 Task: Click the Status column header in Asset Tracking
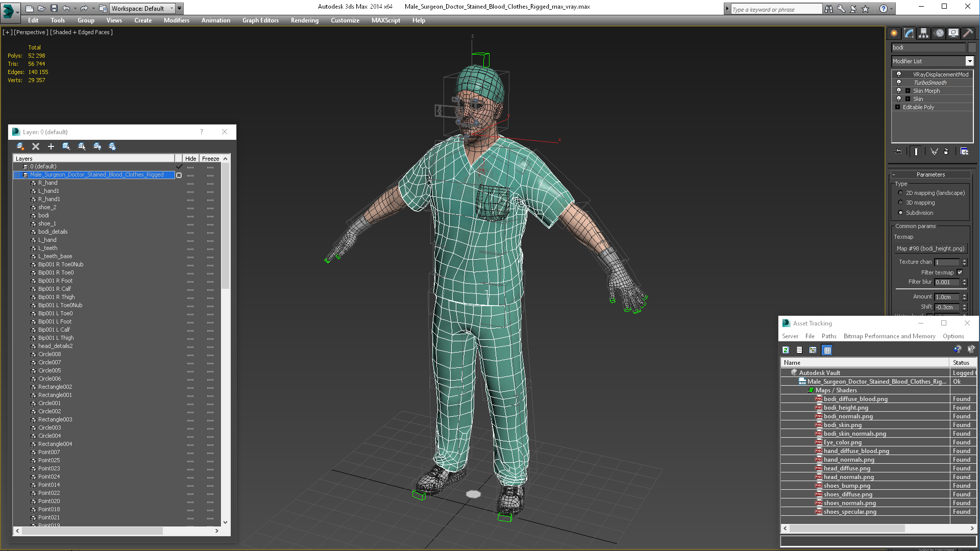click(963, 363)
